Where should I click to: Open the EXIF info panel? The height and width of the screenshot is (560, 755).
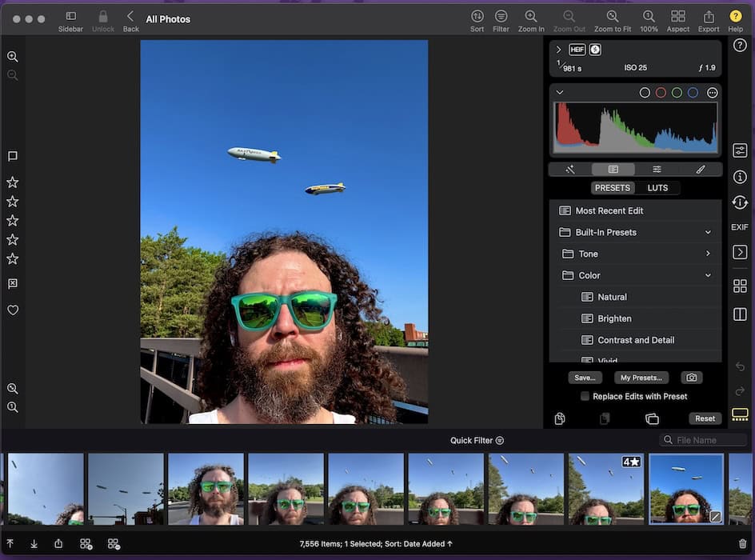(740, 227)
